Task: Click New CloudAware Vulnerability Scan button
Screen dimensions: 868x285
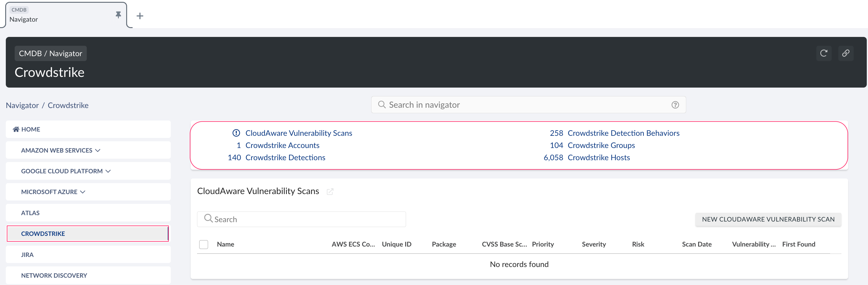Action: click(768, 219)
